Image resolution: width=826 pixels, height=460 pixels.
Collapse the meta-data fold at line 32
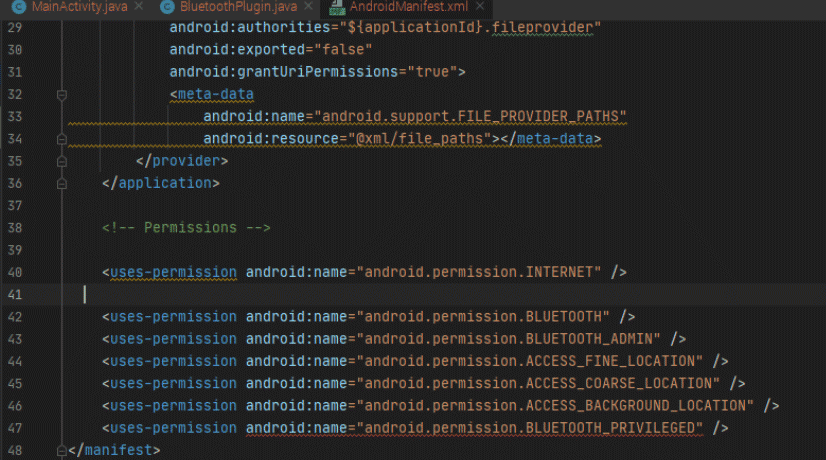click(x=62, y=95)
